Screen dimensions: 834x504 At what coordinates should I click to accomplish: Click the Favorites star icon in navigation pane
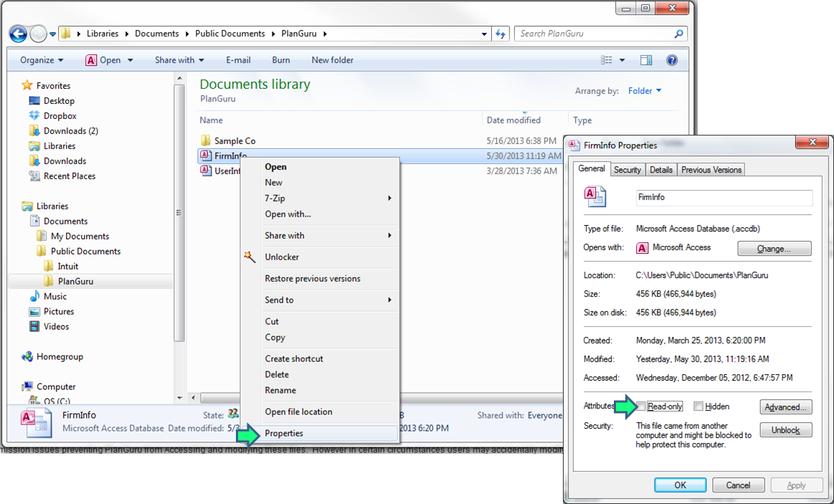click(26, 85)
